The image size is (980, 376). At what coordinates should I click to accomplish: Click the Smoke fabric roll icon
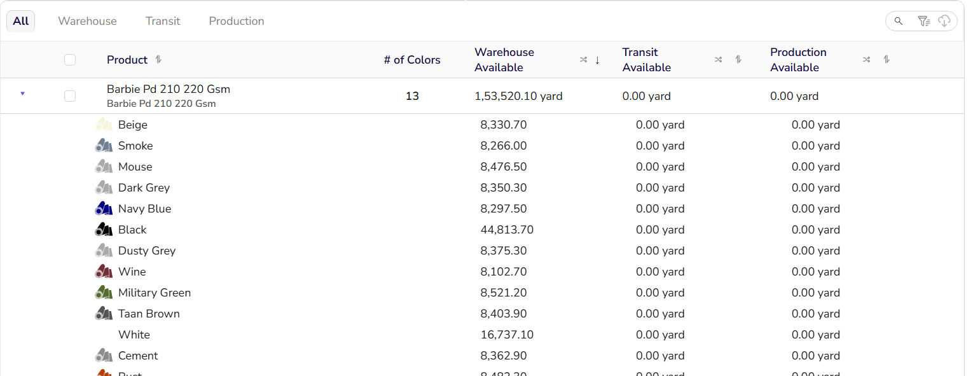[x=104, y=146]
